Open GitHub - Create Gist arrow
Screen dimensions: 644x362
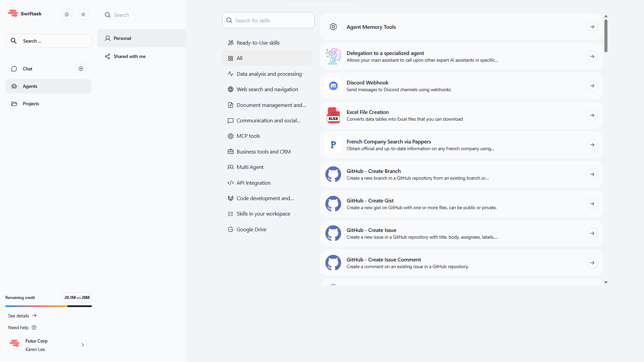click(x=592, y=204)
